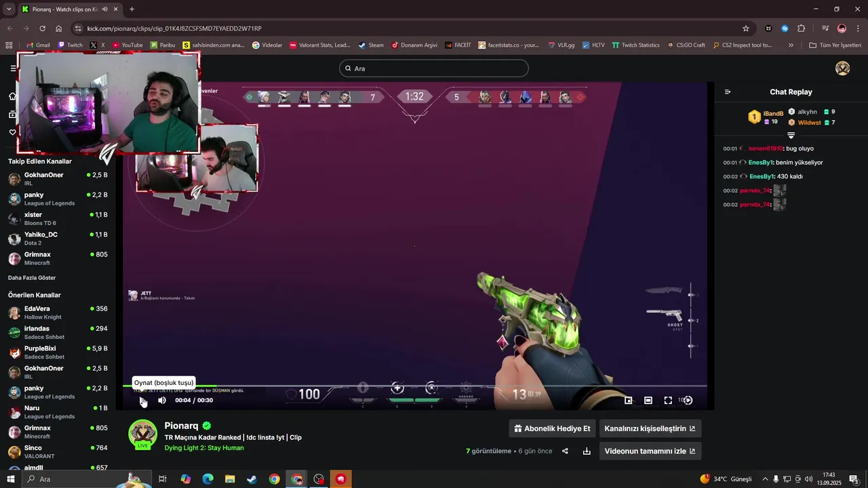The width and height of the screenshot is (868, 488).
Task: Open alkyhn in the gift leaderboard
Action: [x=807, y=112]
